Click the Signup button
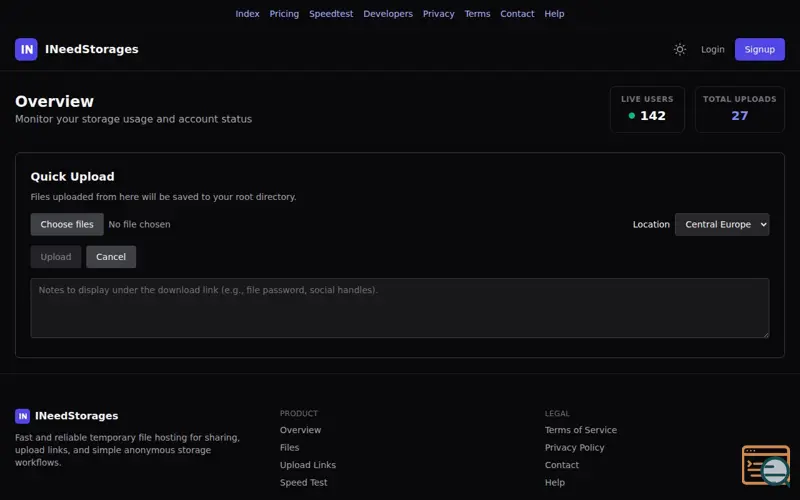This screenshot has height=500, width=800. 760,49
